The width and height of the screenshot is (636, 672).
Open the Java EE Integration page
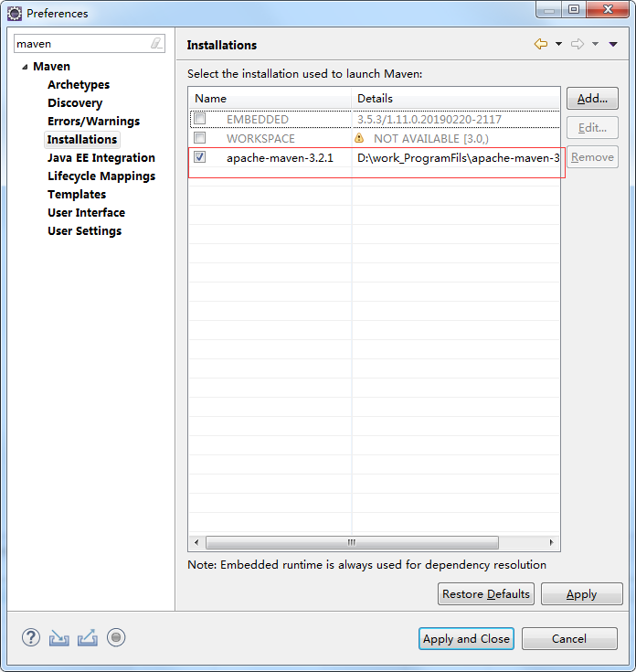(x=101, y=157)
